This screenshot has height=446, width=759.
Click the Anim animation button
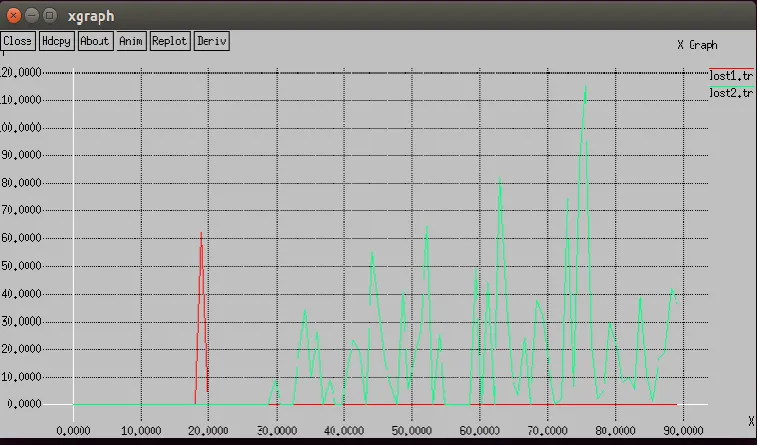coord(131,41)
